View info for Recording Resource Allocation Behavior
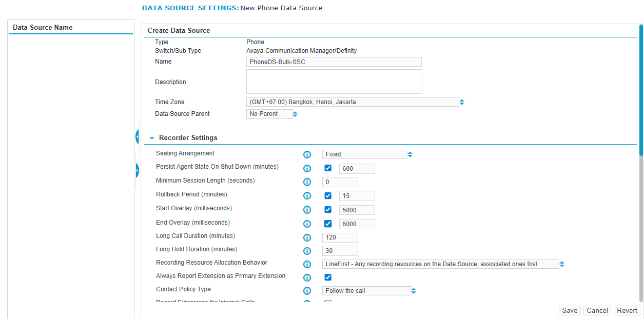This screenshot has height=319, width=644. tap(307, 264)
